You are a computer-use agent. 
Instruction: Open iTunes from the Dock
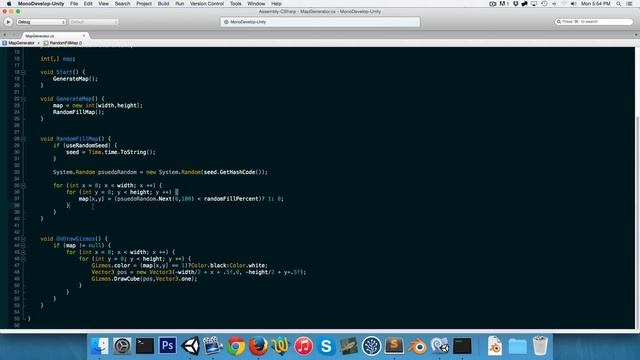[x=303, y=346]
